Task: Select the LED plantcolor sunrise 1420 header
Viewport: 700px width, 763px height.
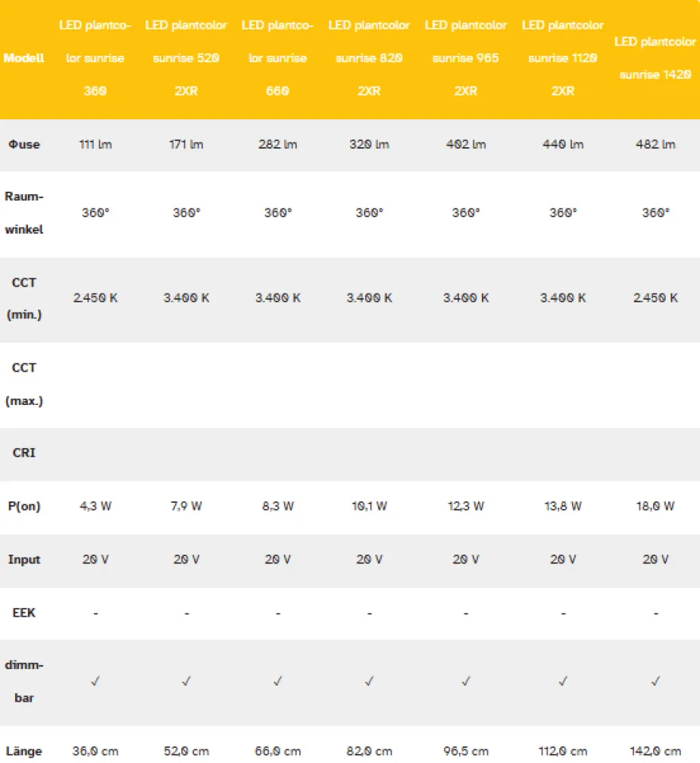Action: click(655, 58)
